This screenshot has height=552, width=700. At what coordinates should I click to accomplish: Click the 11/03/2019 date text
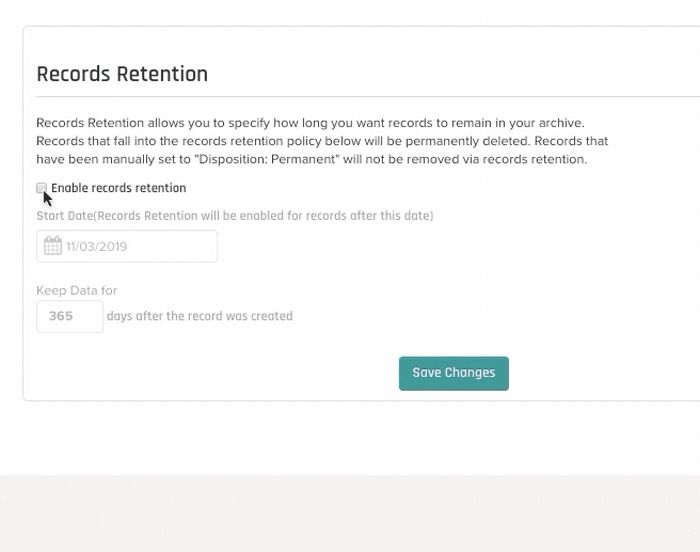coord(97,247)
